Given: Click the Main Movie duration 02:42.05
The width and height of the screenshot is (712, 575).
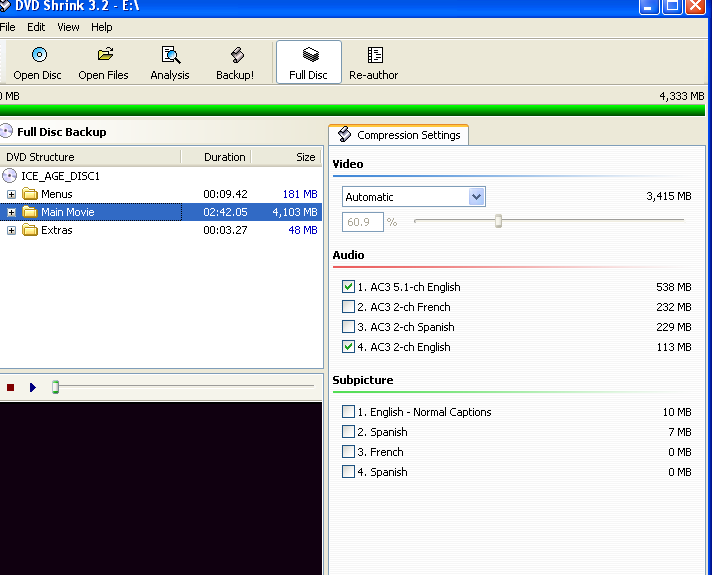Looking at the screenshot, I should [x=225, y=212].
